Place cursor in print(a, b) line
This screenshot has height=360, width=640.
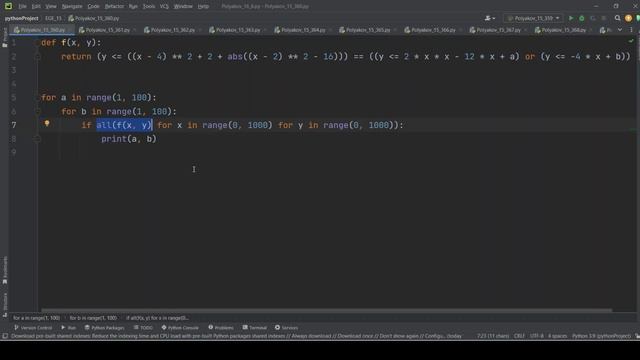point(129,139)
